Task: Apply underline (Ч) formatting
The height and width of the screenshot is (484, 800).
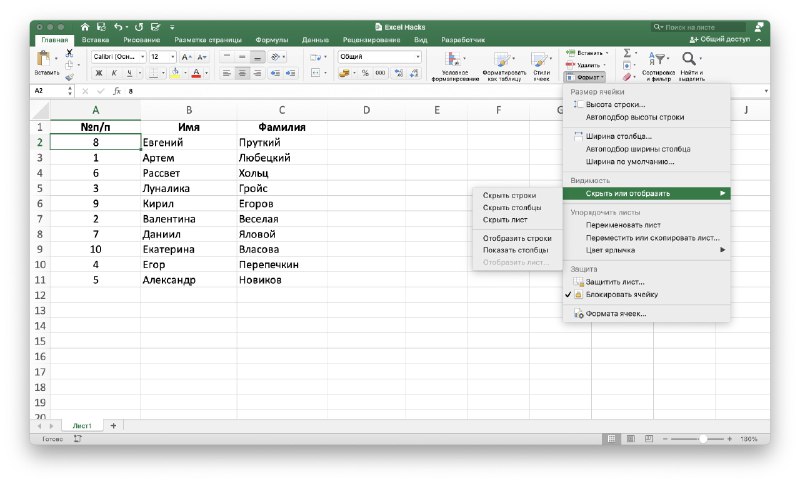Action: (129, 73)
